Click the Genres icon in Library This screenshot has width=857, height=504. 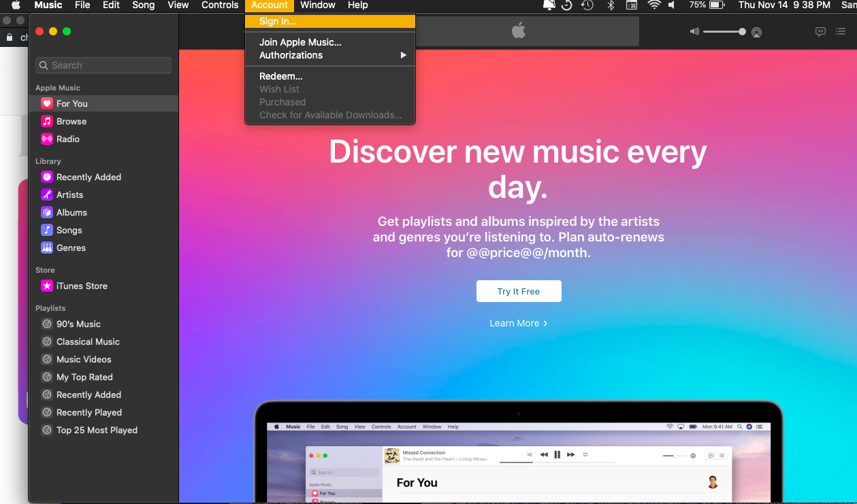point(46,248)
